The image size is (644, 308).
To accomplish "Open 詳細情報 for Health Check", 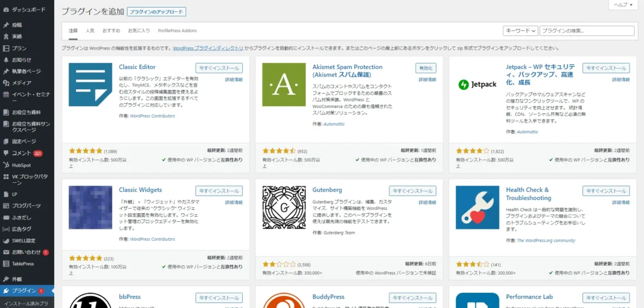I will [621, 202].
